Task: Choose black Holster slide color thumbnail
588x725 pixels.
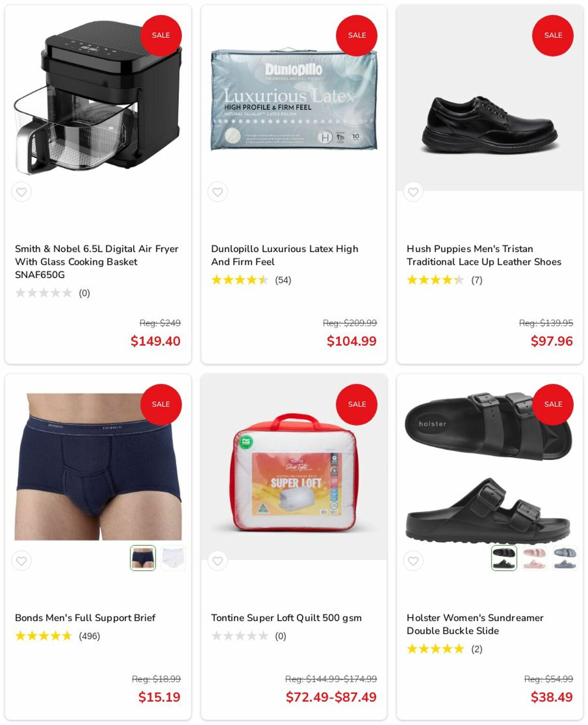Action: pos(504,558)
